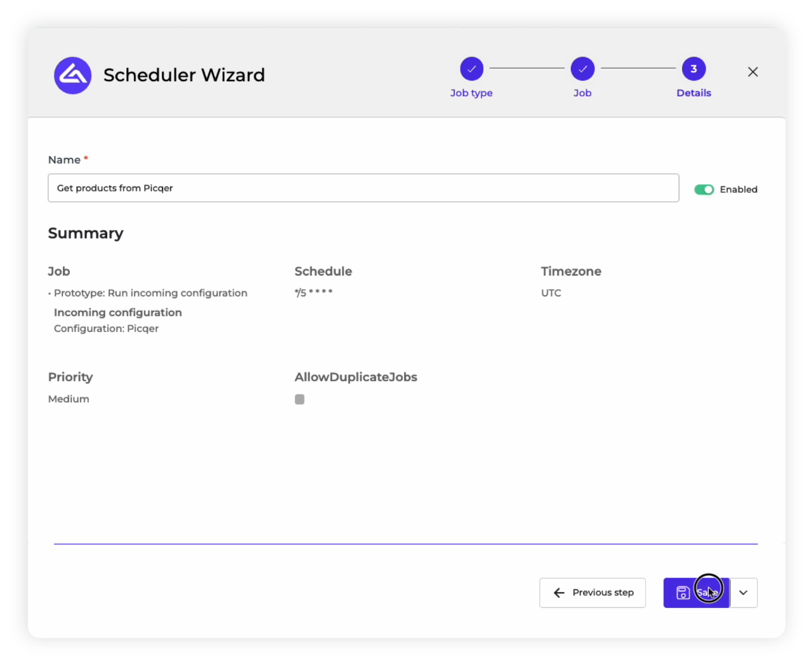Go to the completed Job step circle

tap(582, 69)
